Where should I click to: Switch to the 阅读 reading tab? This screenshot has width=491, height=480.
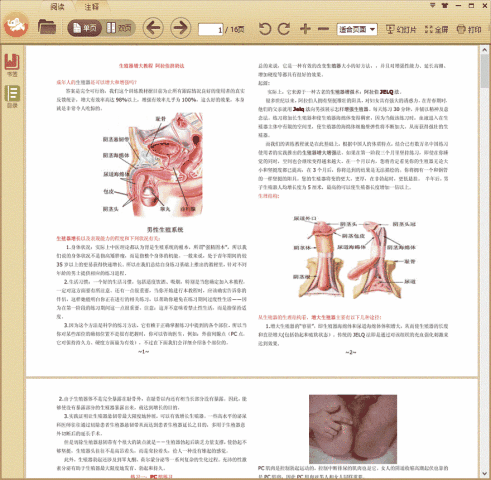click(x=57, y=6)
